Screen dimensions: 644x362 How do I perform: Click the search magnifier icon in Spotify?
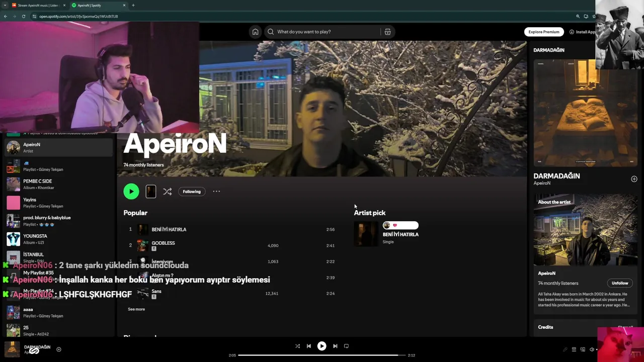(271, 32)
